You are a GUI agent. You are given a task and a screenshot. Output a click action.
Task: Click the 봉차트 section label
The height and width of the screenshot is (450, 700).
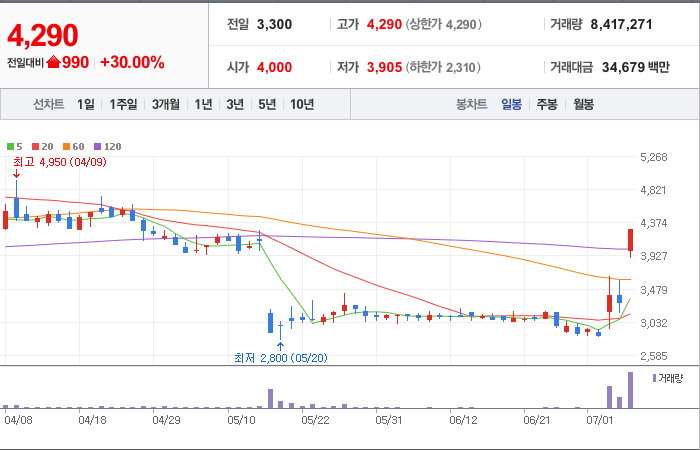[471, 104]
